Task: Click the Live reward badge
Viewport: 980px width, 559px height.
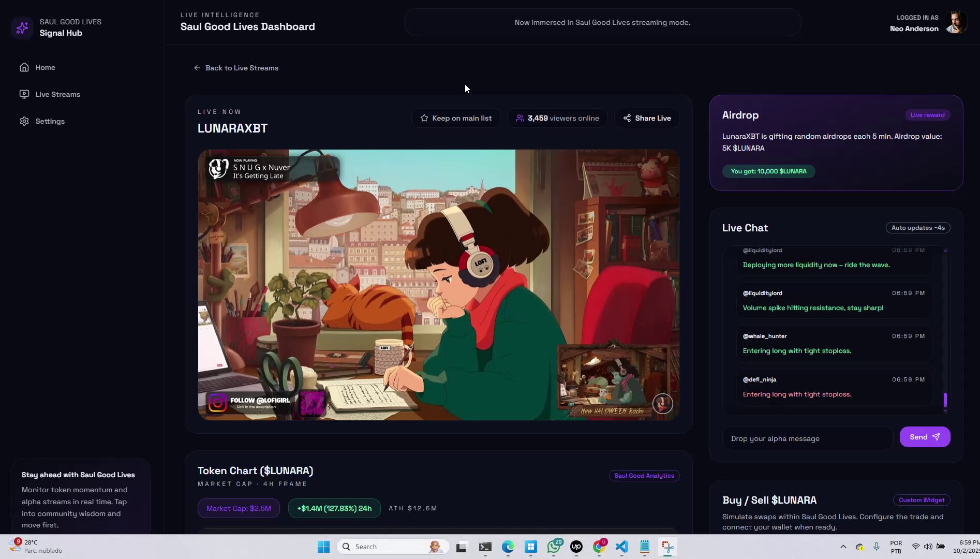Action: (x=927, y=115)
